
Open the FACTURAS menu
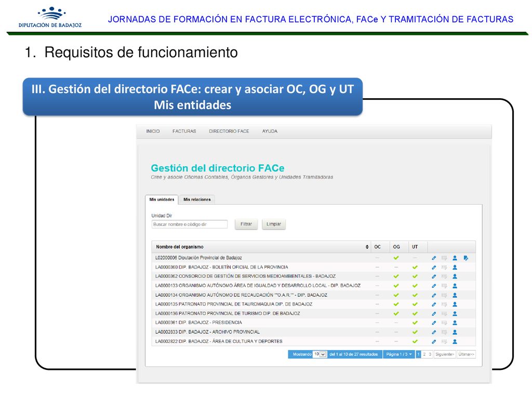(184, 131)
